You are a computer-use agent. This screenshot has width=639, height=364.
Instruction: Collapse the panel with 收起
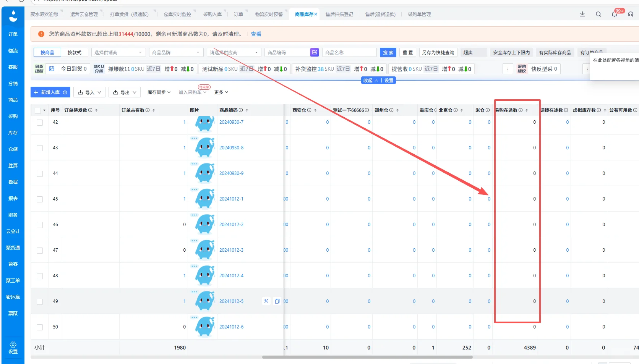(x=371, y=80)
